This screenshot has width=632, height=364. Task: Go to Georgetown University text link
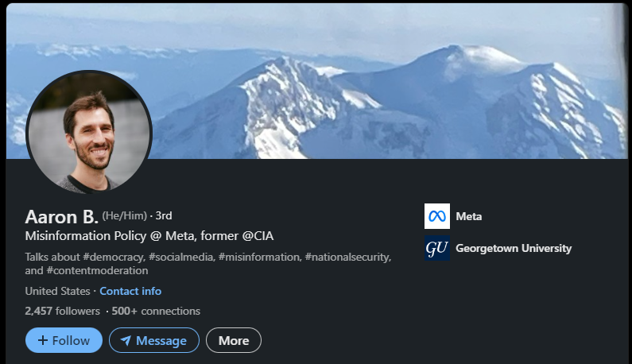click(514, 248)
